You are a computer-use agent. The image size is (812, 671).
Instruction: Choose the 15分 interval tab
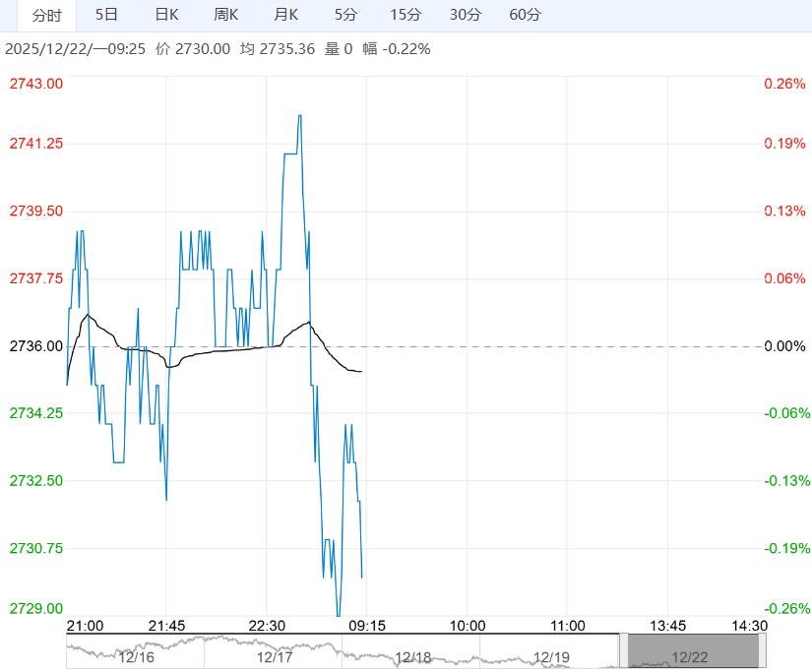coord(406,15)
